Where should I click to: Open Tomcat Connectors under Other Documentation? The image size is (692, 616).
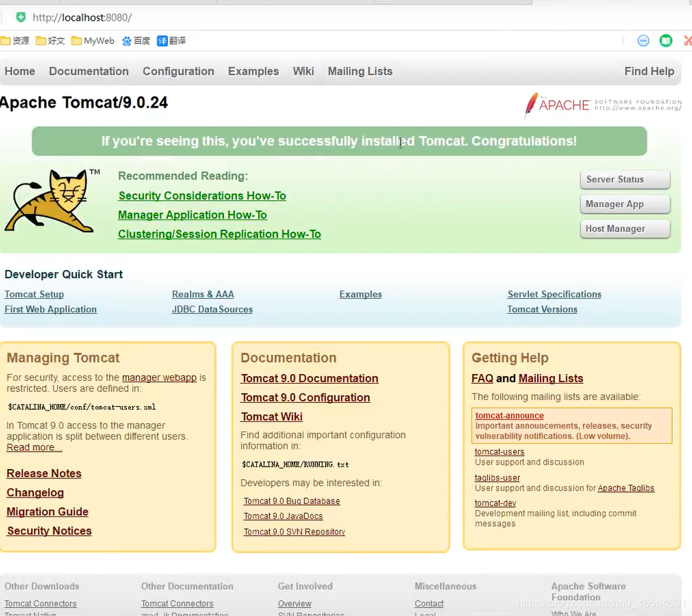point(177,604)
